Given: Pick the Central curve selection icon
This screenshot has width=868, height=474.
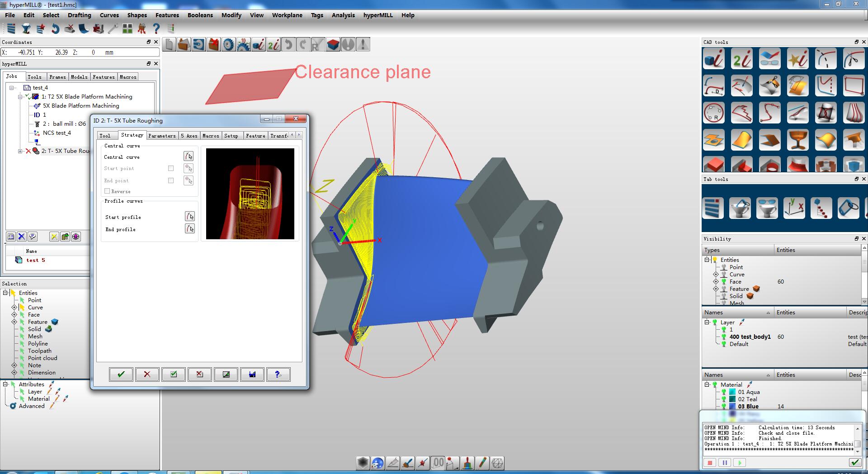Looking at the screenshot, I should point(189,156).
